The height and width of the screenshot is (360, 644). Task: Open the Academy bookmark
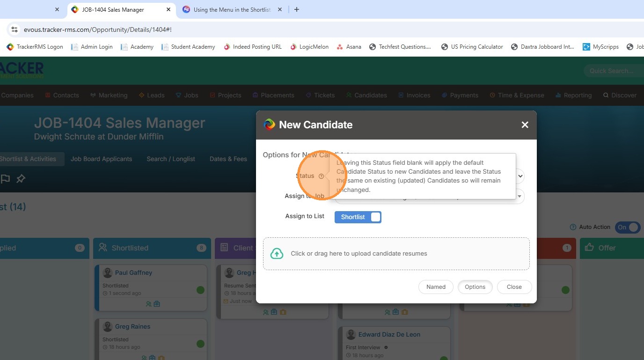137,47
